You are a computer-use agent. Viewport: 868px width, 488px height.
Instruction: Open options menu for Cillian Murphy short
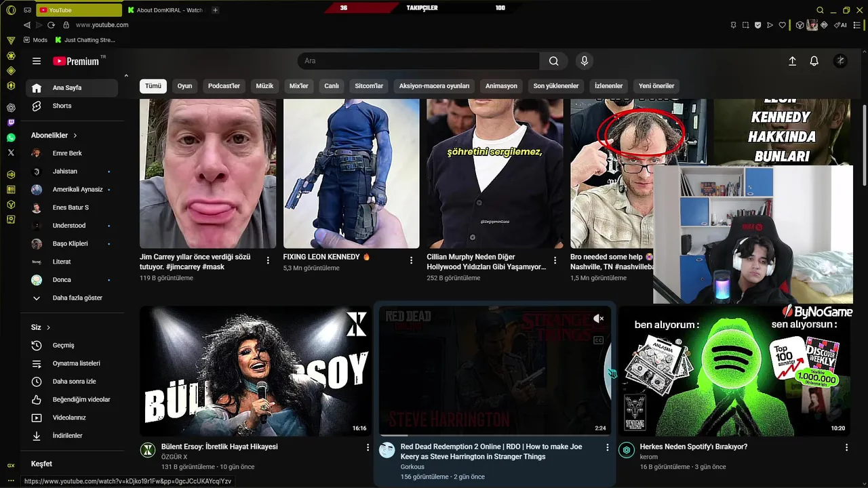[555, 260]
